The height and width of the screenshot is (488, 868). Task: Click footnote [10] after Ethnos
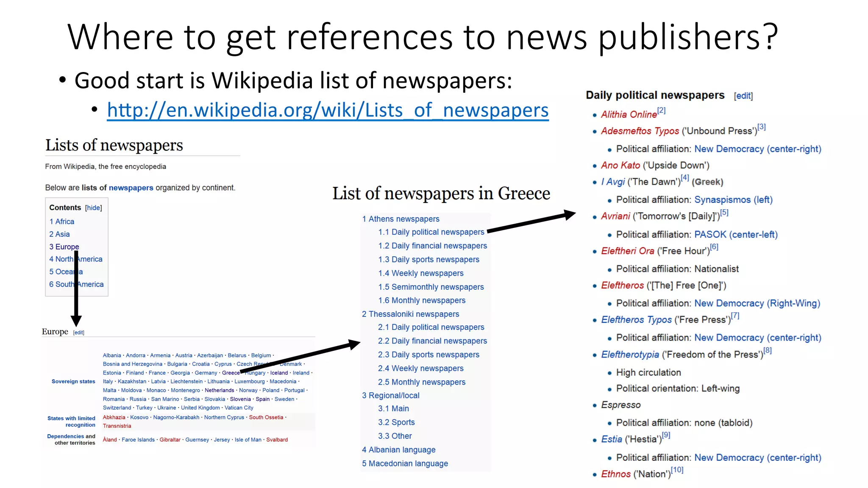[x=677, y=470]
